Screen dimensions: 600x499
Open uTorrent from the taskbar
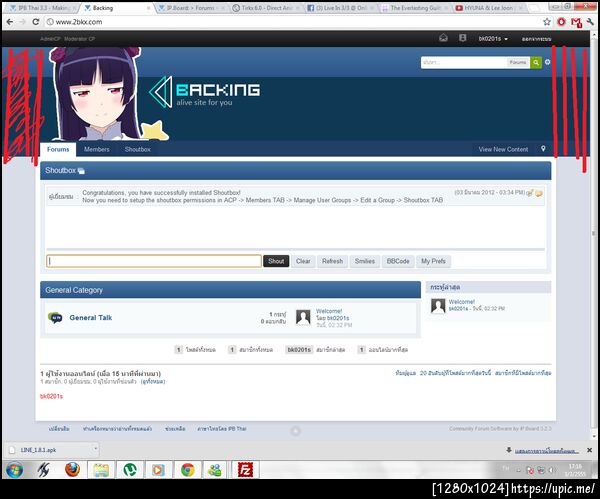tap(130, 470)
